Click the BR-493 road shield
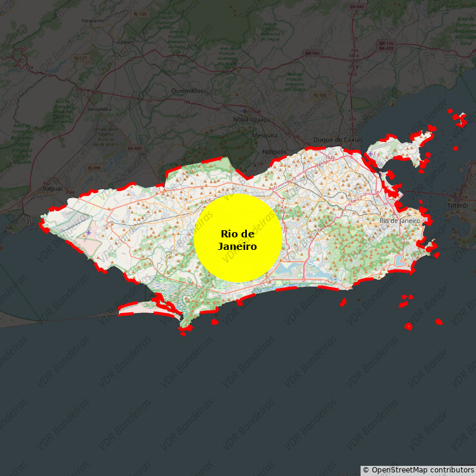The width and height of the screenshot is (476, 476). (x=312, y=53)
